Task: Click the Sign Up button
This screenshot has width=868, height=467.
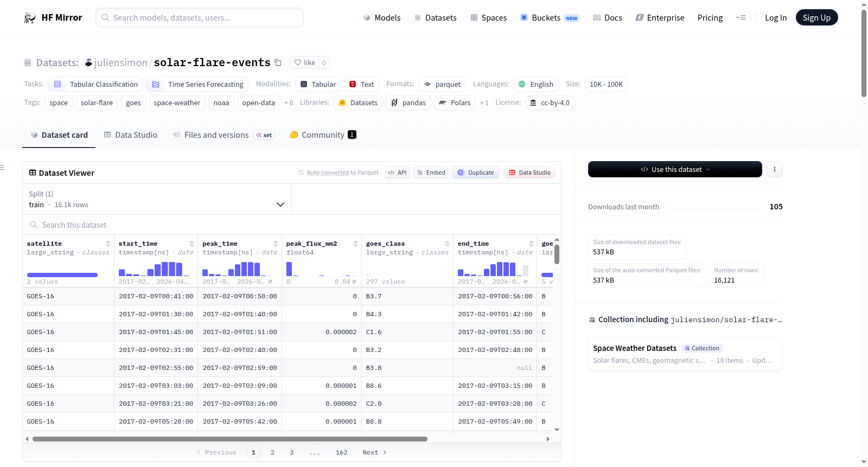Action: pyautogui.click(x=816, y=17)
